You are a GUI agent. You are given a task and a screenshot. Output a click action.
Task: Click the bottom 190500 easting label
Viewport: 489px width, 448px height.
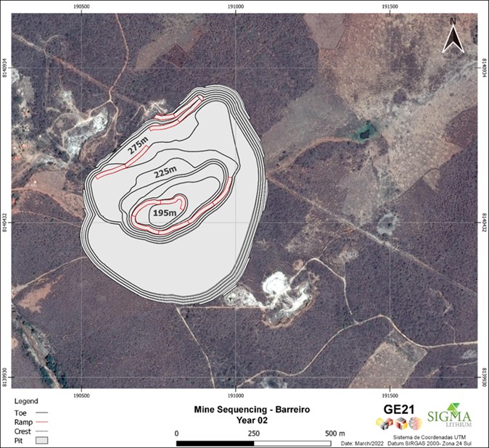[x=81, y=396]
